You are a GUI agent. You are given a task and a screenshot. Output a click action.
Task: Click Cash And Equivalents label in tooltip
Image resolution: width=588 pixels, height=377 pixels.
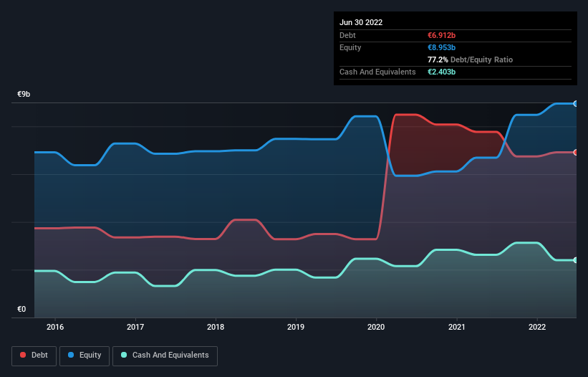coord(377,72)
